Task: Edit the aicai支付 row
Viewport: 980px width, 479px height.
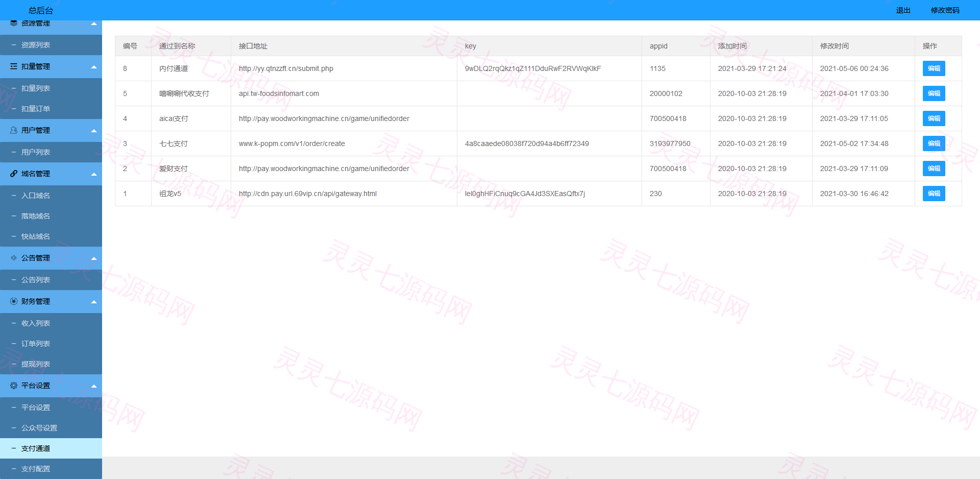Action: pyautogui.click(x=934, y=118)
